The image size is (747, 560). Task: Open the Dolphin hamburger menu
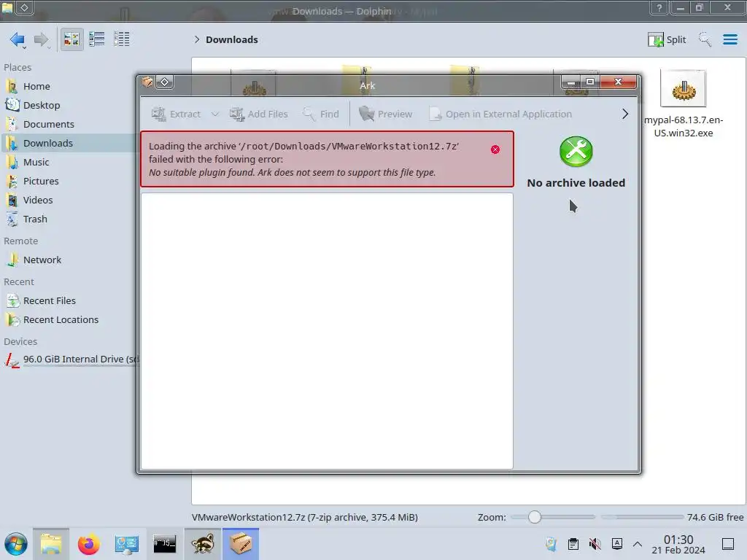(x=729, y=39)
